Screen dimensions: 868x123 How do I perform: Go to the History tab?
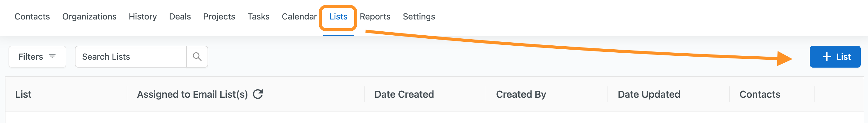coord(142,16)
